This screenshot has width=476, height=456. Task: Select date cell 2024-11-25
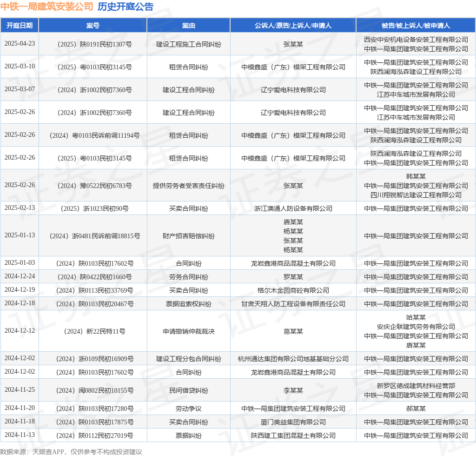pos(20,389)
